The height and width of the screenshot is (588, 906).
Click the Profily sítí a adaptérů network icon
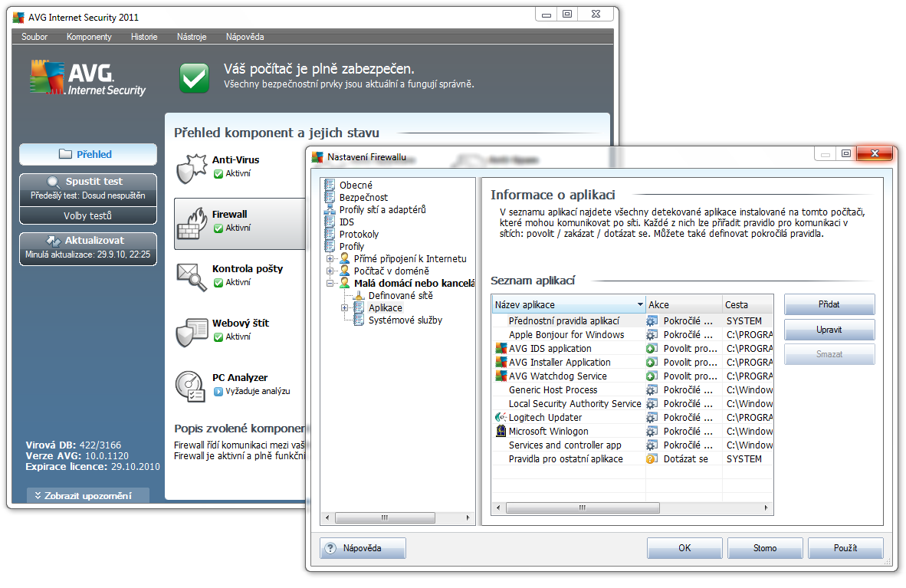pos(330,209)
